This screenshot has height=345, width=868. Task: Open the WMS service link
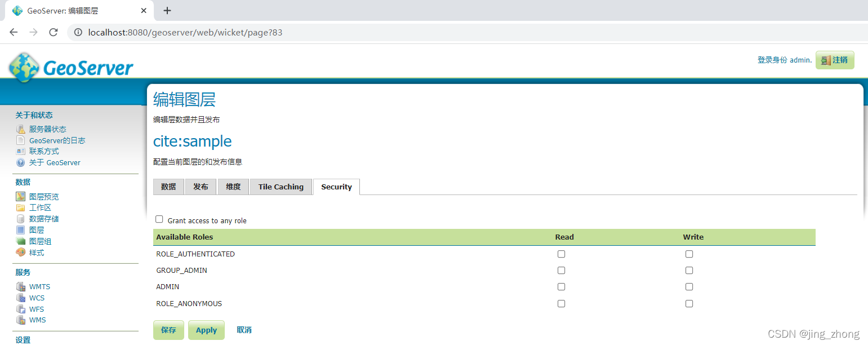pyautogui.click(x=38, y=320)
